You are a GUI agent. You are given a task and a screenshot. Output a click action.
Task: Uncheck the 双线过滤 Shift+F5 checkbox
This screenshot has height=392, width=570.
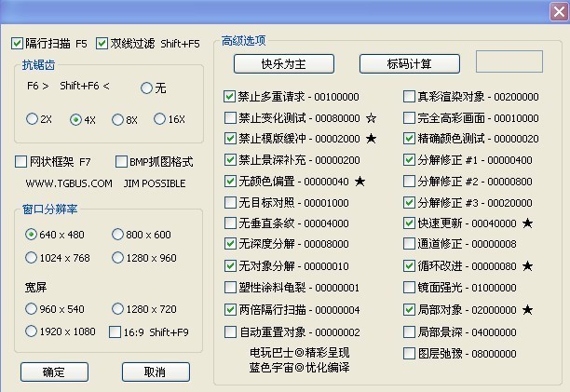click(102, 43)
